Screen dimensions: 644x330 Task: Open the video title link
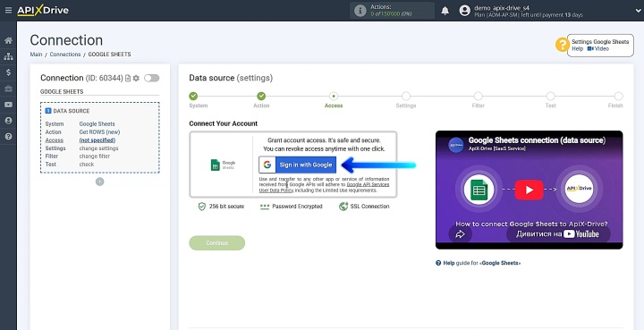point(537,140)
